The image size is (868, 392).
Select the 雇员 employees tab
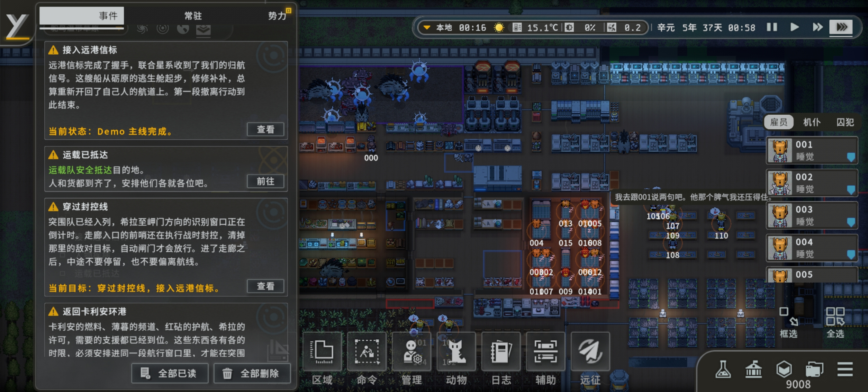(779, 122)
